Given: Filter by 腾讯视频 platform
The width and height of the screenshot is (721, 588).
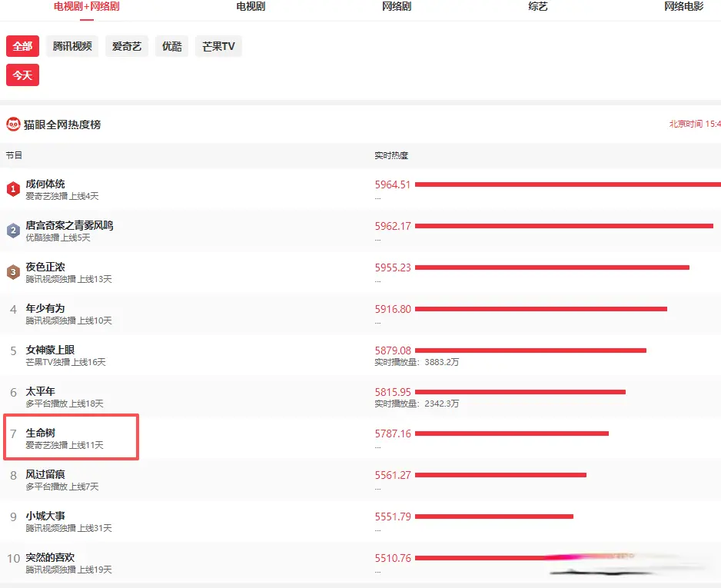Looking at the screenshot, I should click(72, 46).
